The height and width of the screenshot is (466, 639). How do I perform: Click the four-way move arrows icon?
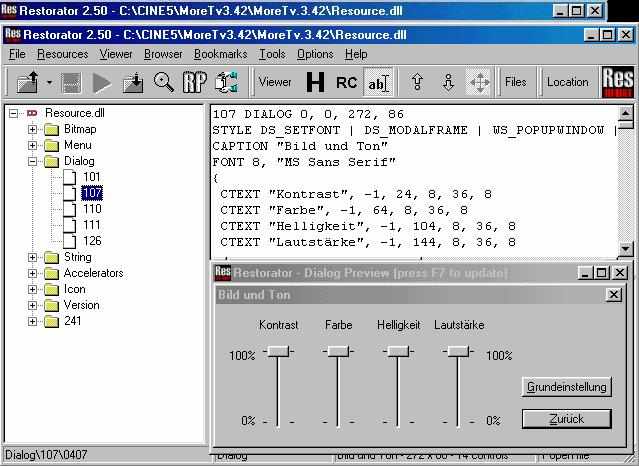[x=480, y=82]
